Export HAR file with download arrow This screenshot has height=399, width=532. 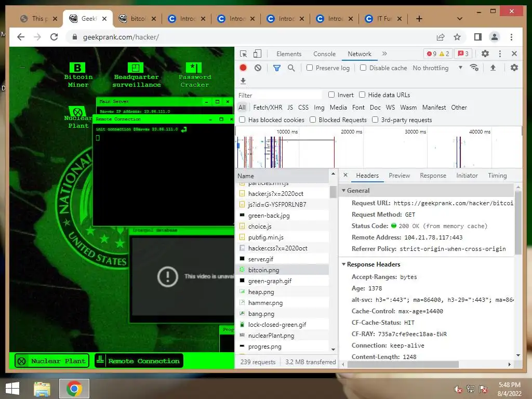click(243, 81)
